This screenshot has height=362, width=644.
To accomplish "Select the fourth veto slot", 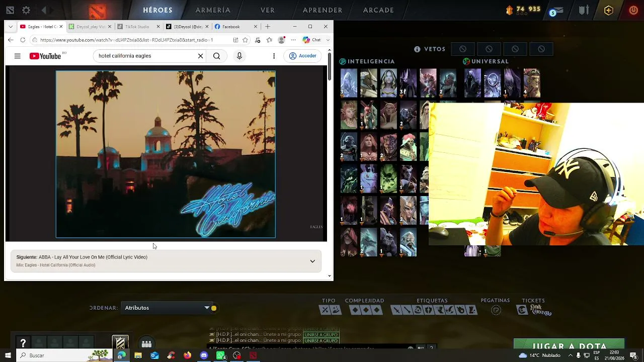I will [541, 49].
